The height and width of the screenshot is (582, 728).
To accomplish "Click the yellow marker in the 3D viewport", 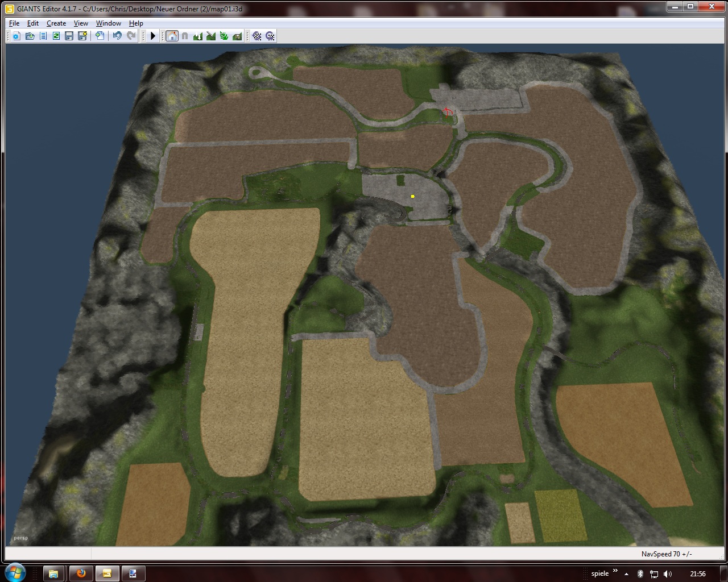I will (x=412, y=196).
